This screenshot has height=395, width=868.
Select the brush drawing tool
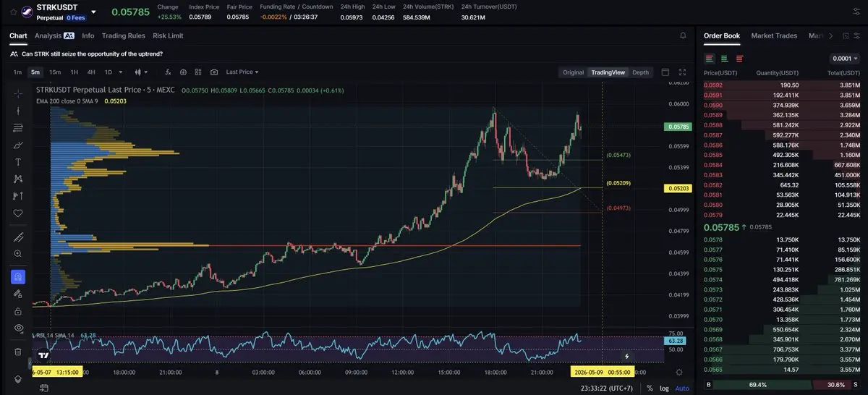pos(18,145)
